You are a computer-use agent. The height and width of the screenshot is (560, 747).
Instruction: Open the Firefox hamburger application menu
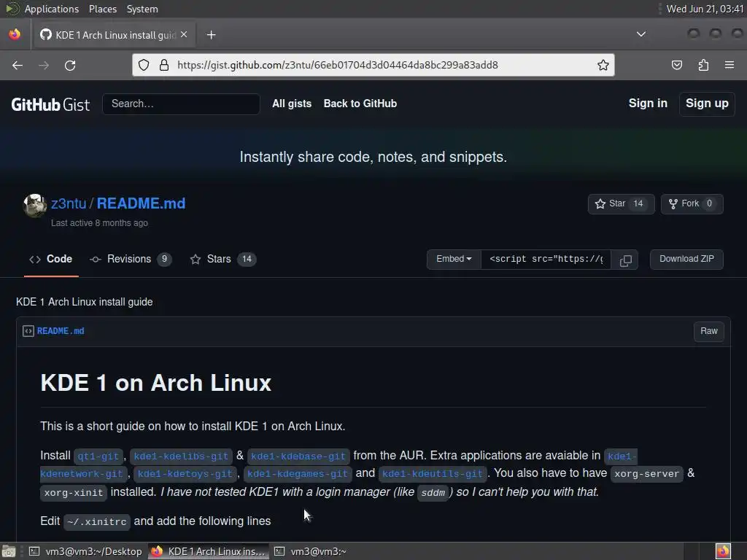coord(729,65)
